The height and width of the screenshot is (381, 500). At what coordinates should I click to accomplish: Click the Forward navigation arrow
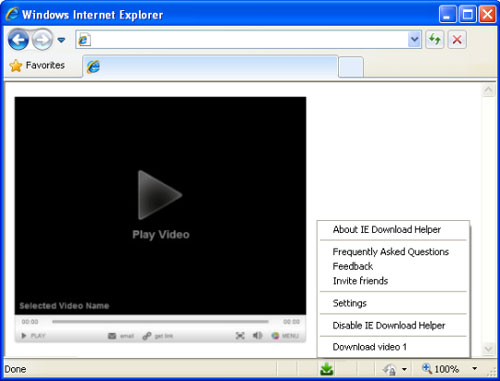[42, 40]
